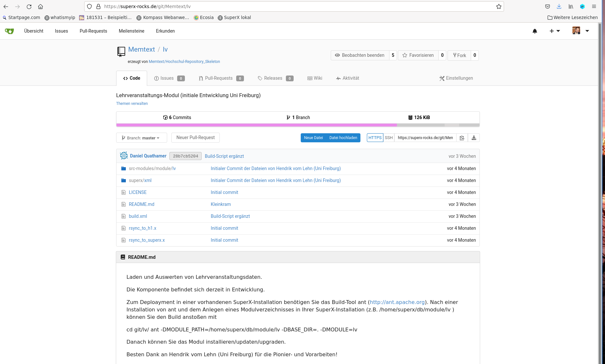Click the file icon beside LICENSE
The height and width of the screenshot is (364, 605).
point(123,192)
